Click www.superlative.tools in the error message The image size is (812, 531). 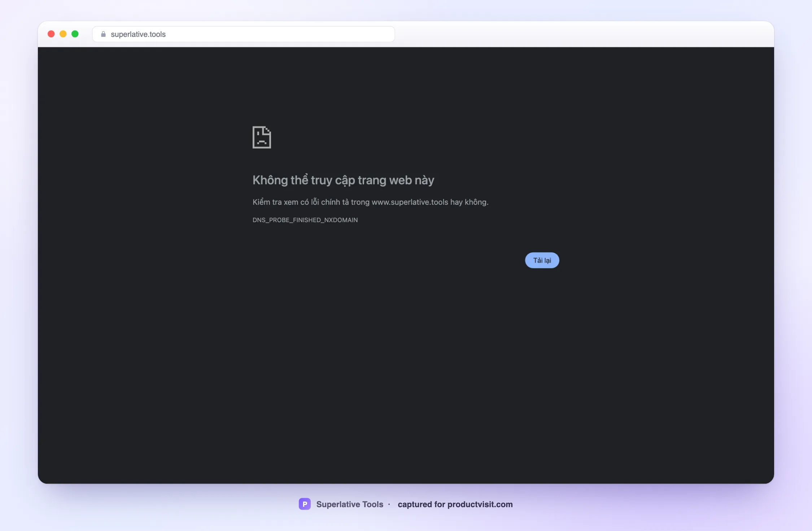410,202
